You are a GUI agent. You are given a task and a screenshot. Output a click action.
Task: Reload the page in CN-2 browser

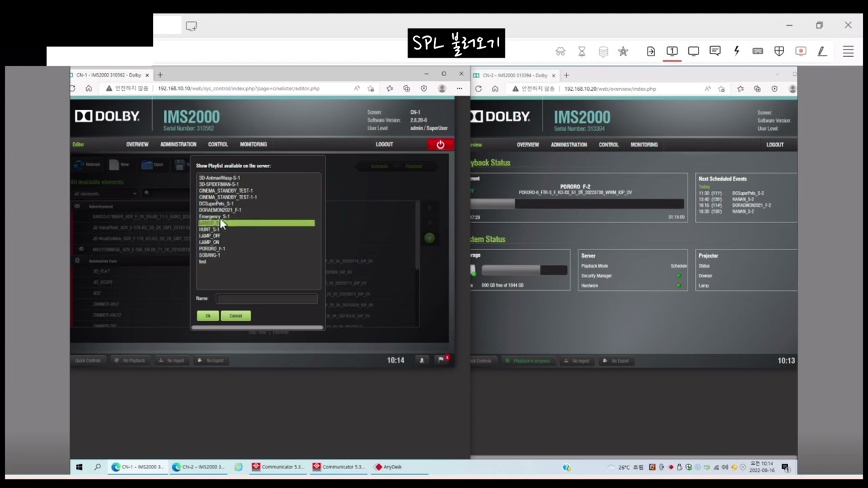tap(479, 89)
